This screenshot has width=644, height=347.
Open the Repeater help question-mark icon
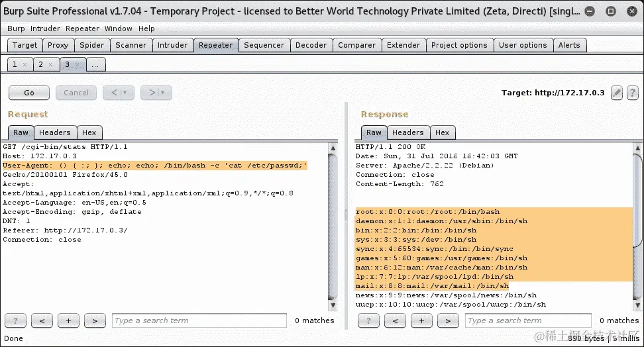[633, 93]
